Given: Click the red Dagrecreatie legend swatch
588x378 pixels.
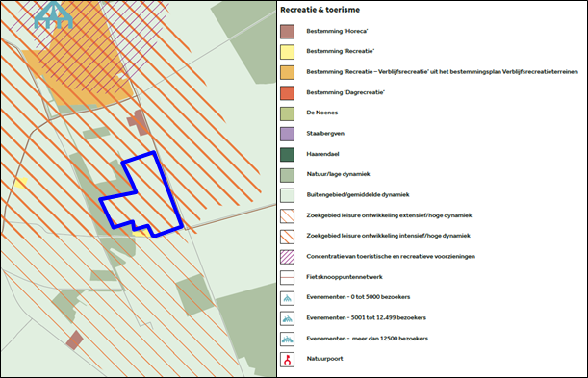Looking at the screenshot, I should [287, 93].
